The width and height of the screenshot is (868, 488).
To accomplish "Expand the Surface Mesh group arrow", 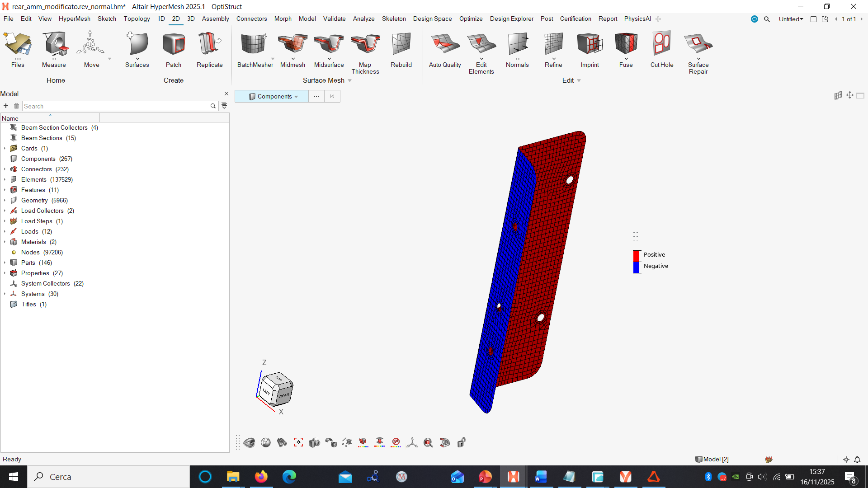I will point(350,81).
